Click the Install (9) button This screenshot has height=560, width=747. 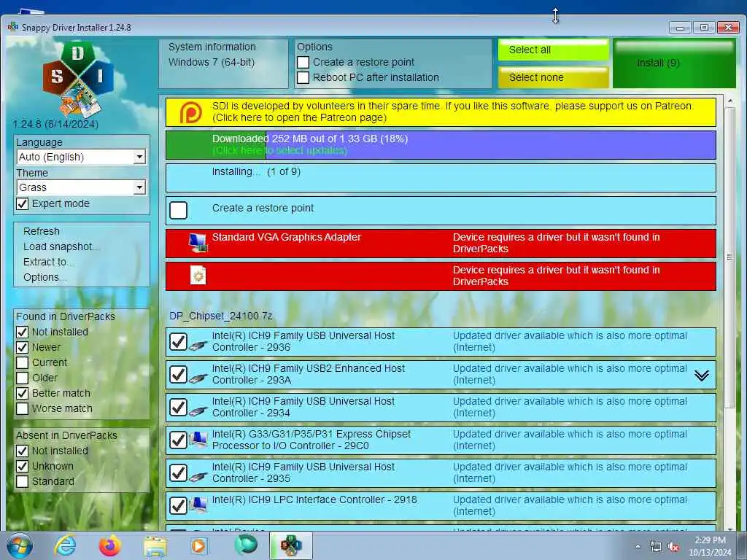click(674, 63)
